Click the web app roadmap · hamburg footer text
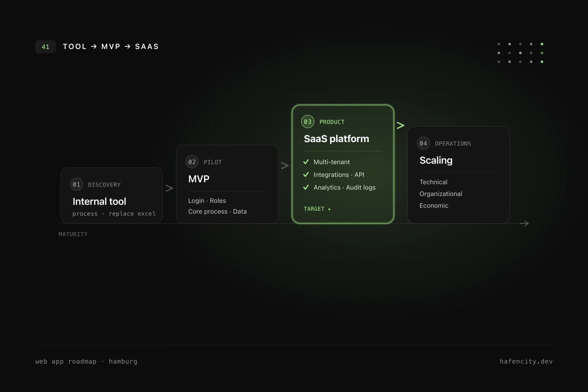 [86, 361]
